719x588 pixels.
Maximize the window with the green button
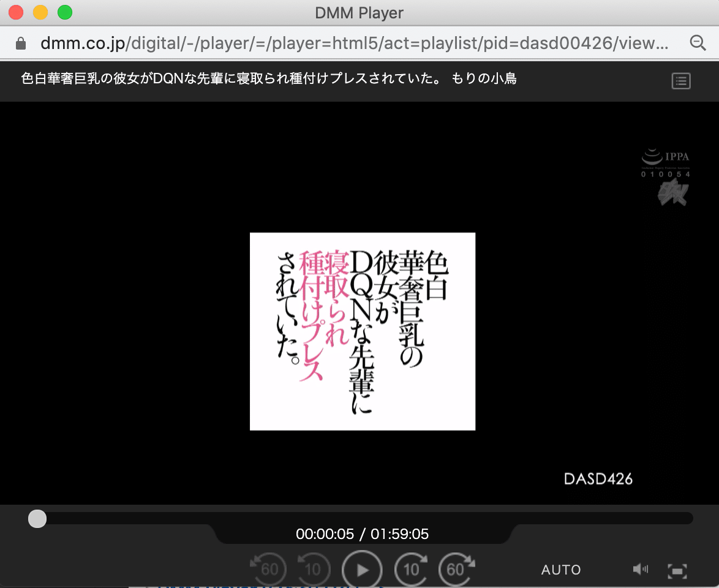pos(64,12)
